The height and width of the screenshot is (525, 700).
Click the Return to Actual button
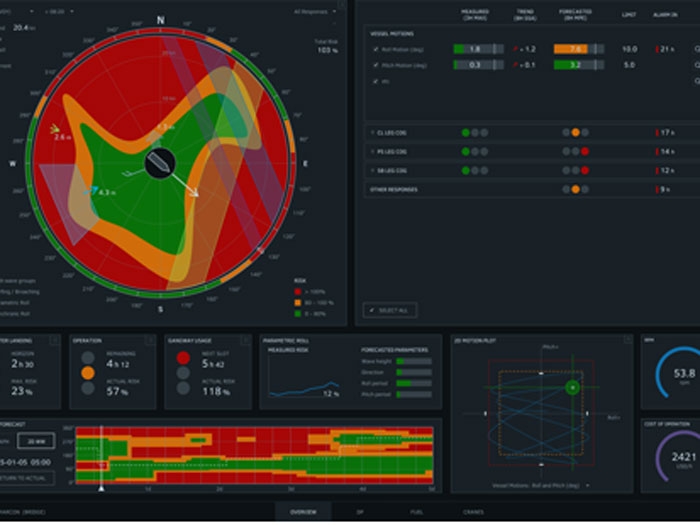(26, 478)
